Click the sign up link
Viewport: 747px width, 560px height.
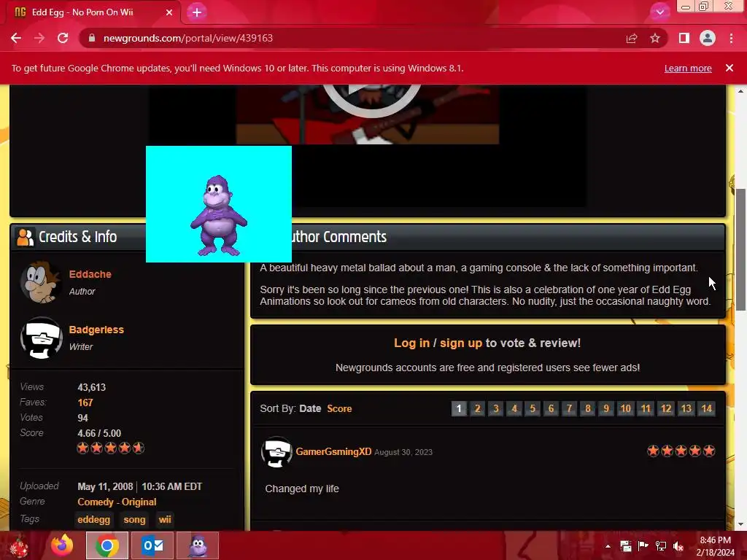pos(461,343)
